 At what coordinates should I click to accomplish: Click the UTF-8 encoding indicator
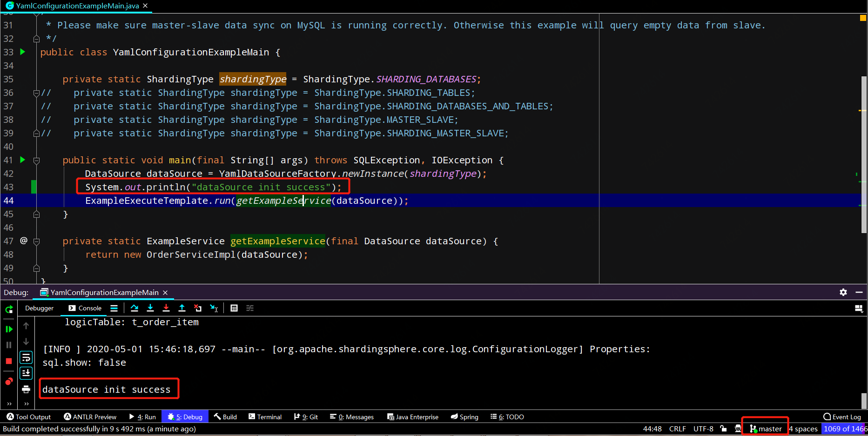pos(703,429)
